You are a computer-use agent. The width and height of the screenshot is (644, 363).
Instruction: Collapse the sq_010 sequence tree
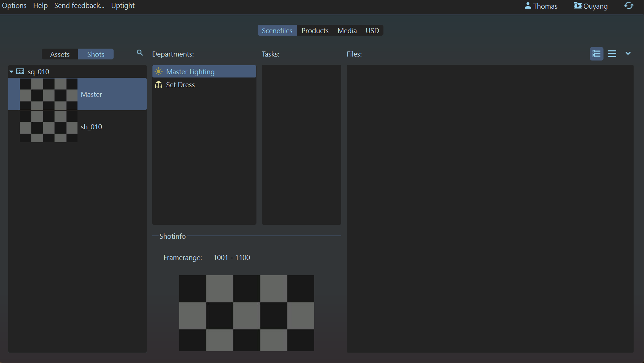click(x=12, y=72)
